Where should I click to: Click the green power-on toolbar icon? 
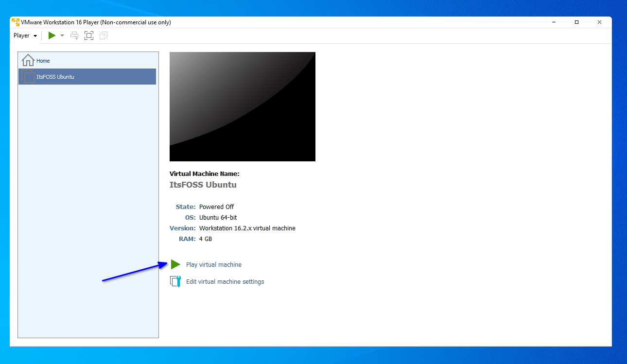(x=52, y=35)
